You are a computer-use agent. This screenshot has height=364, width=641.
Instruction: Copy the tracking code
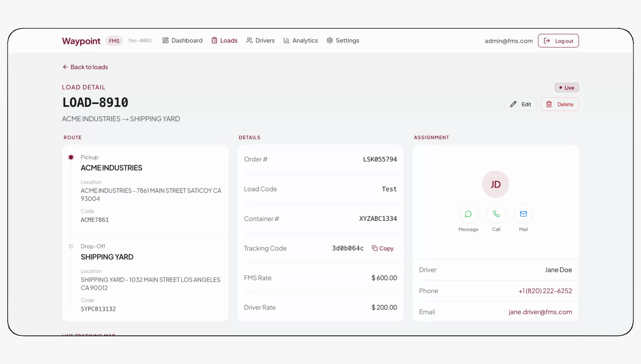[x=383, y=248]
